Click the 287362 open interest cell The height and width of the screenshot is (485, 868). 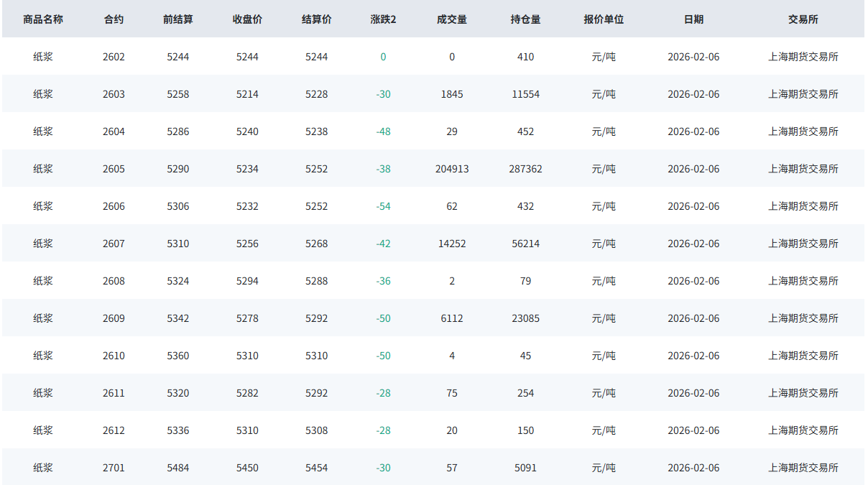pos(525,169)
